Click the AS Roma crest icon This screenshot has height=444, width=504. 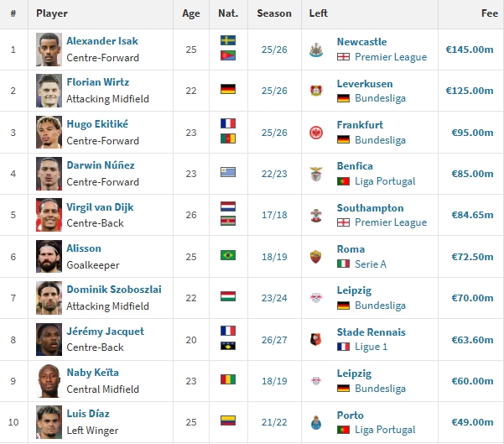[316, 257]
